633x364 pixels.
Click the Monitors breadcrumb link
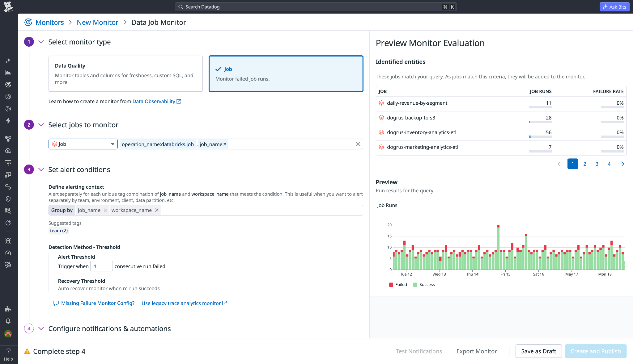[50, 23]
